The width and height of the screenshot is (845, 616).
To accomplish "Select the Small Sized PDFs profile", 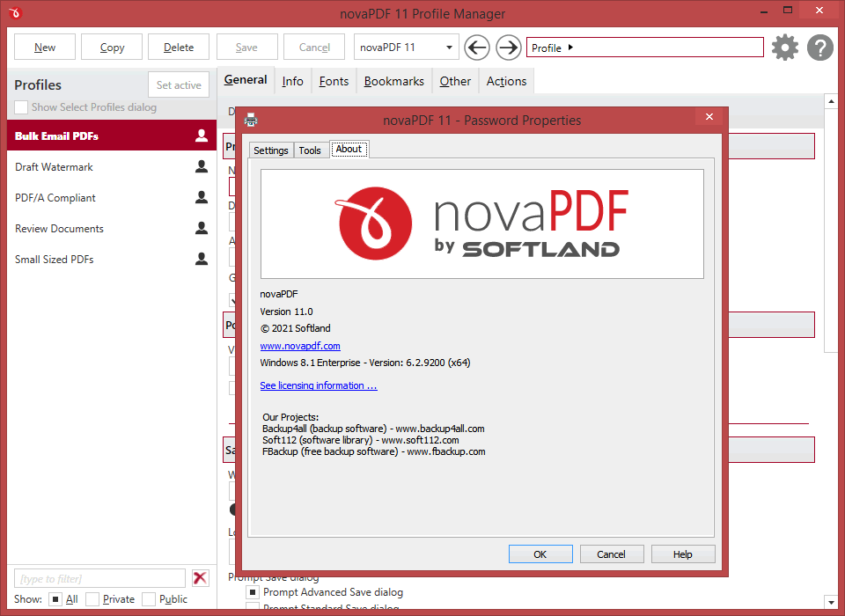I will pos(112,259).
